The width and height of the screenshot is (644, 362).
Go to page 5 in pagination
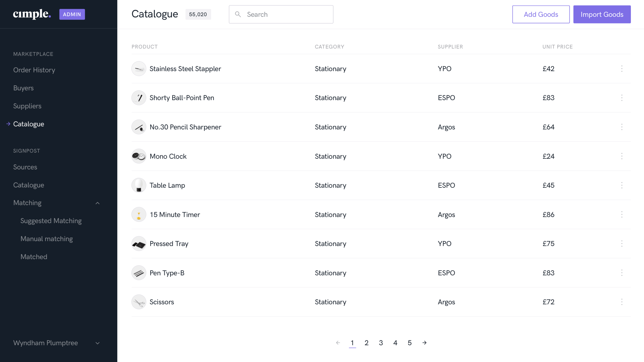(x=410, y=343)
